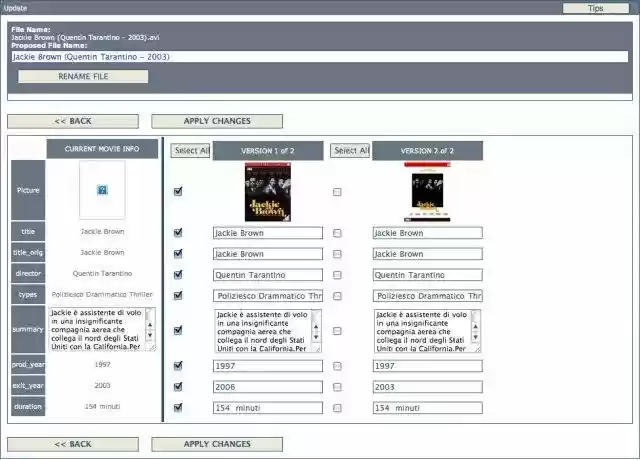
Task: Edit the Version 1 production year field
Action: 268,366
